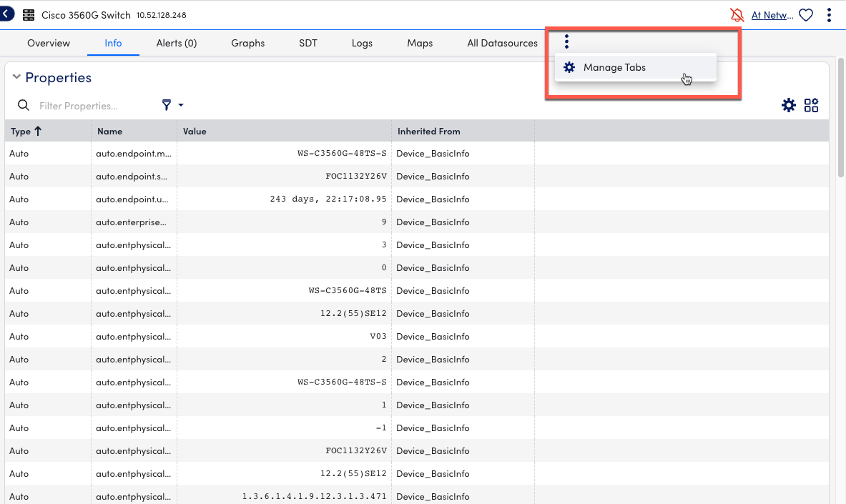
Task: Open the Alerts (0) tab
Action: (x=176, y=43)
